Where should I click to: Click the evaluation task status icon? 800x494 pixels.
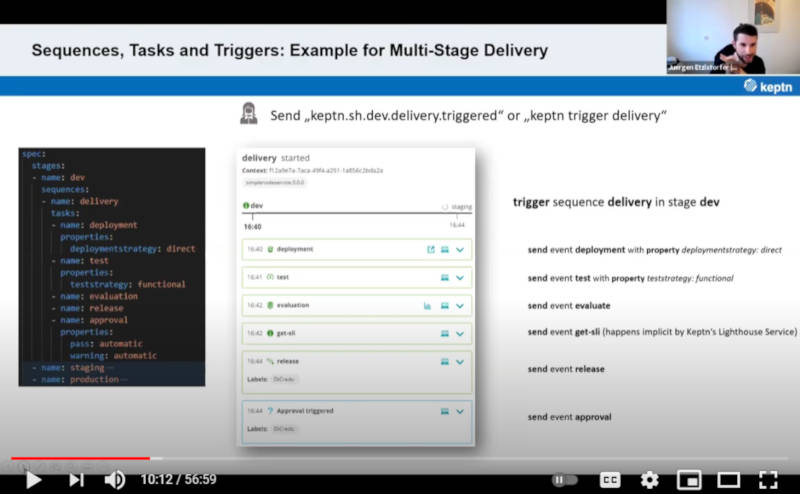pos(270,305)
